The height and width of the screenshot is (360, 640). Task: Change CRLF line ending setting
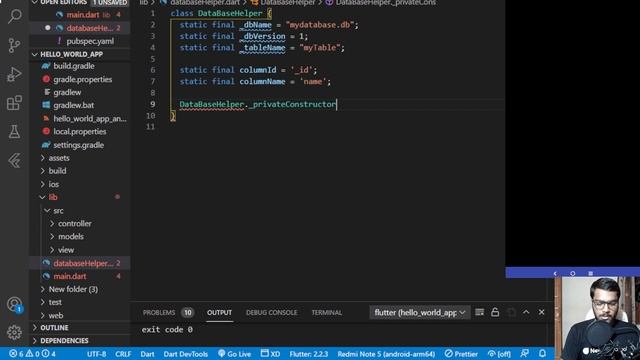coord(123,354)
